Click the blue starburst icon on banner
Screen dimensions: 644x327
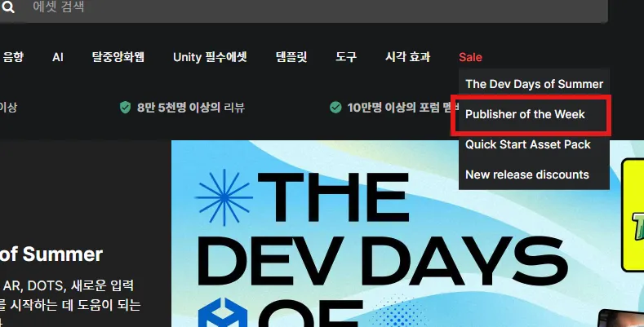[224, 197]
